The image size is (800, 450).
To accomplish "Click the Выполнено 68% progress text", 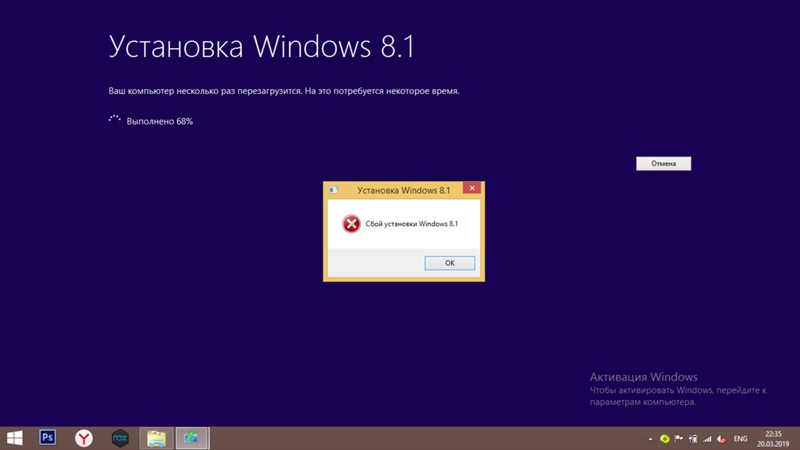I will (160, 121).
